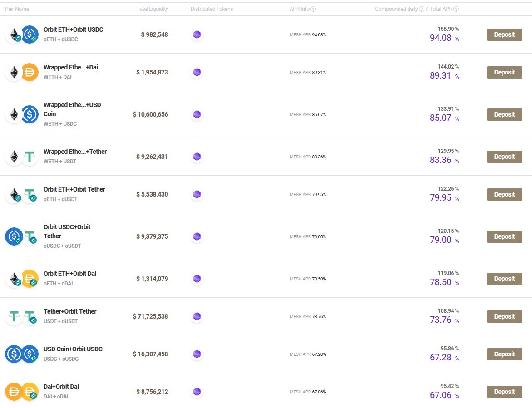Viewport: 532px width, 408px height.
Task: Deposit into Orbit ETH+Orbit USDC pool
Action: (504, 34)
